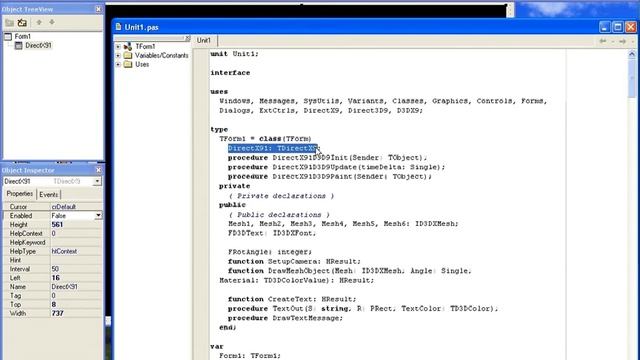The image size is (640, 360).
Task: Select the HelpKeyword property row
Action: (52, 242)
